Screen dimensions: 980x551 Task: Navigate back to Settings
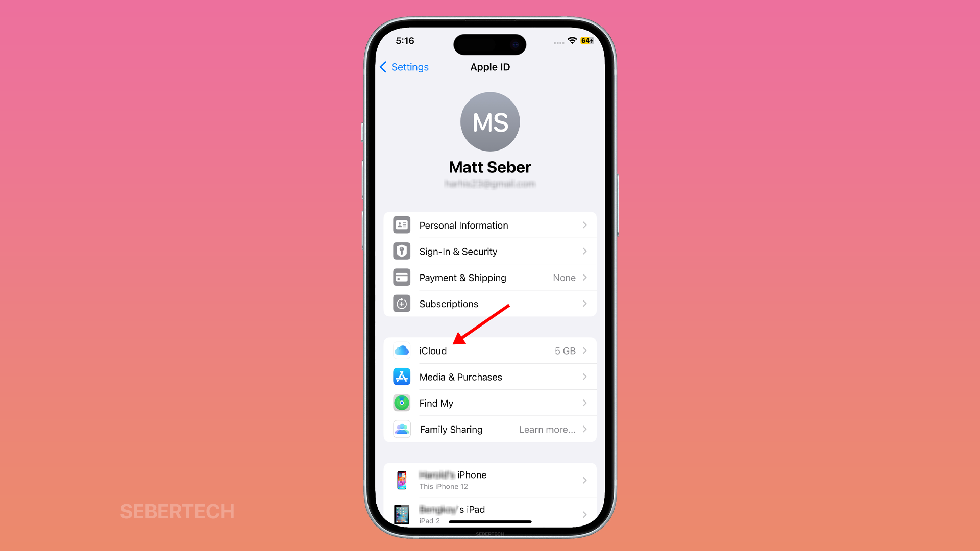[404, 67]
